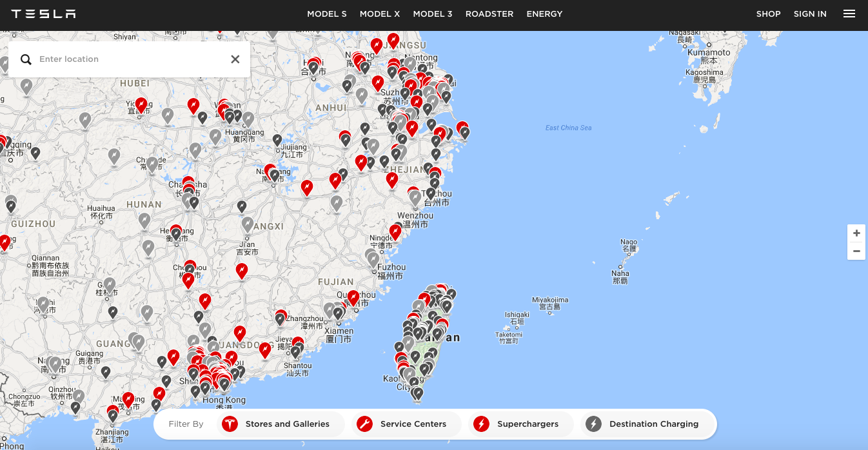
Task: Click the Filter By label
Action: pyautogui.click(x=186, y=424)
